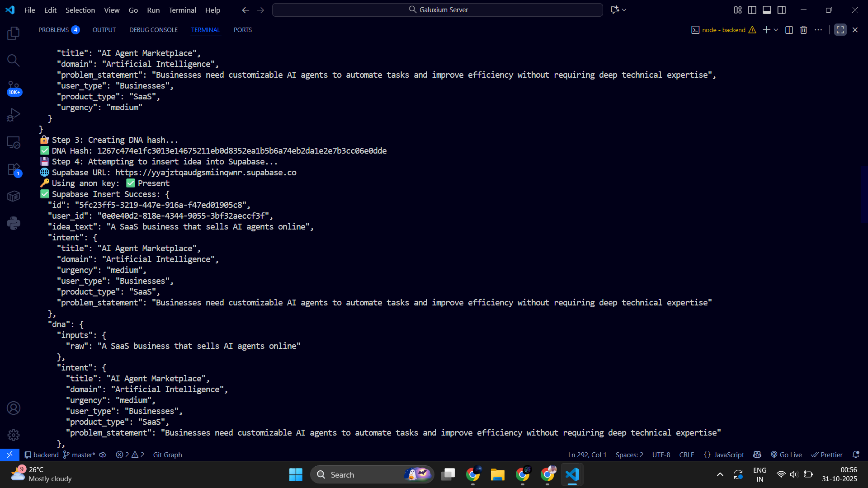Open the Search view in activity bar
Image resolution: width=868 pixels, height=488 pixels.
pos(14,61)
